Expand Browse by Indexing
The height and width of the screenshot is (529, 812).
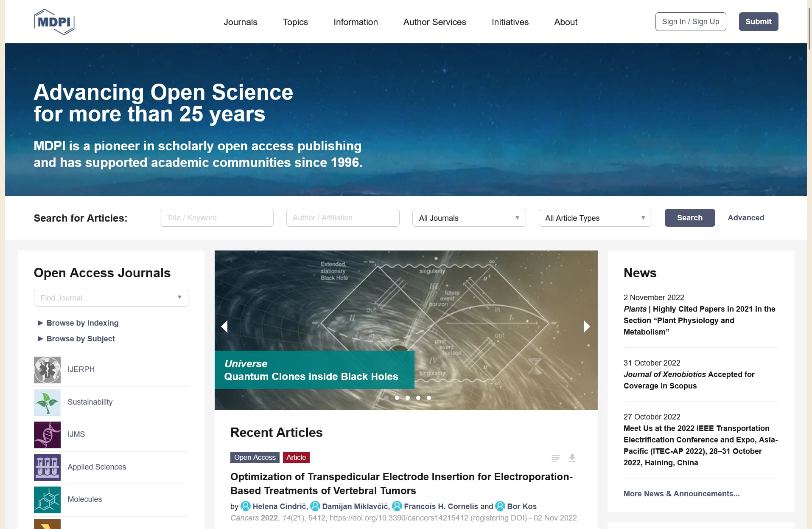click(82, 323)
